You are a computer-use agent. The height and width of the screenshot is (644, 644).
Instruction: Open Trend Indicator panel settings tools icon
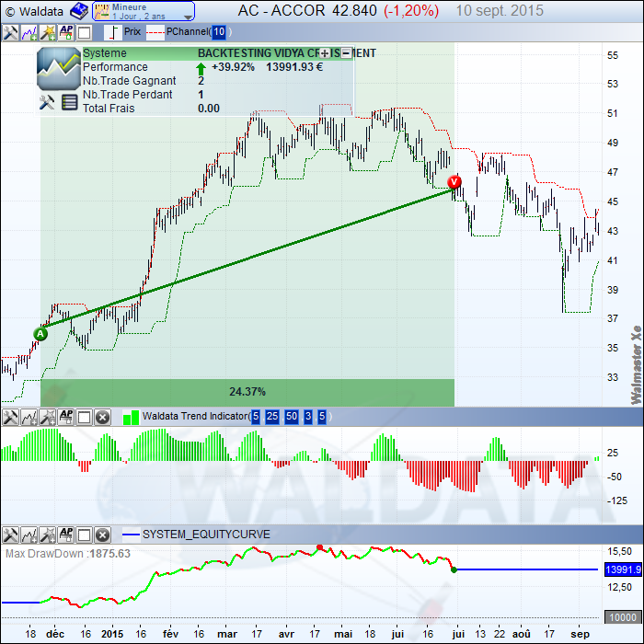(x=10, y=417)
